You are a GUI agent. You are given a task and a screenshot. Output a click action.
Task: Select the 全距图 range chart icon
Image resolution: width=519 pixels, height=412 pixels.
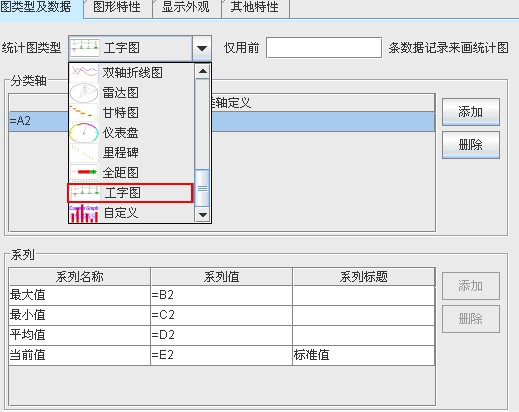[84, 173]
